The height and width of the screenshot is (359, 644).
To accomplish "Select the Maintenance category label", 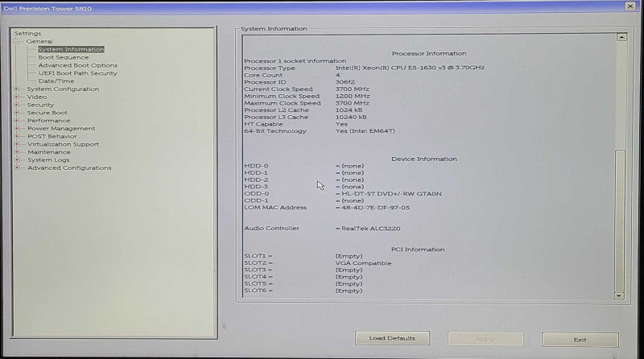I will (49, 152).
